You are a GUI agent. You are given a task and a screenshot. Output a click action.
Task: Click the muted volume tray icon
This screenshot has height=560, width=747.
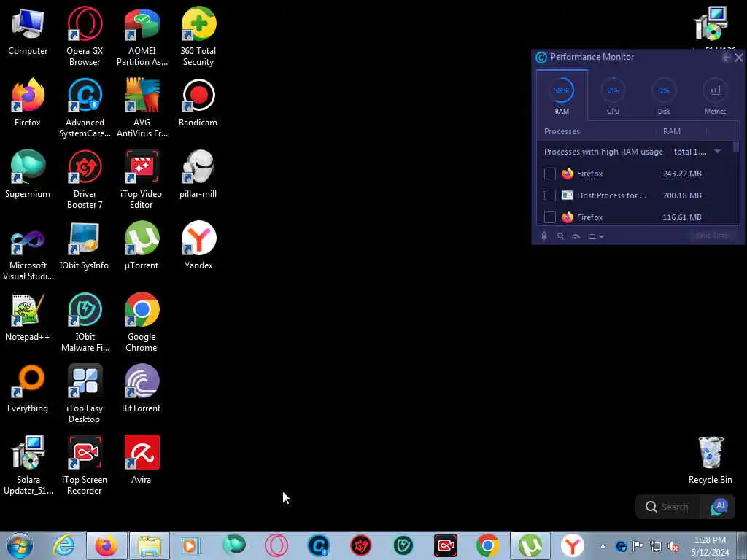(x=673, y=546)
